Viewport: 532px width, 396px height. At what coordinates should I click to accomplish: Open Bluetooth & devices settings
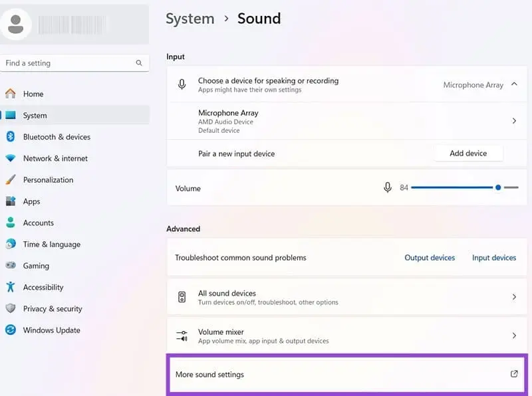[x=74, y=137]
